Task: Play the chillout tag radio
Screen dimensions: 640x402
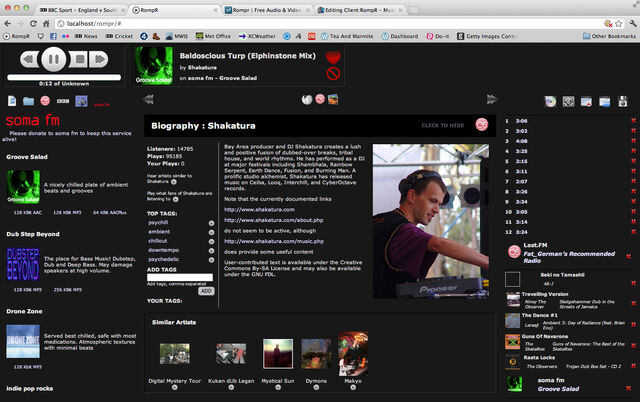Action: pyautogui.click(x=211, y=242)
